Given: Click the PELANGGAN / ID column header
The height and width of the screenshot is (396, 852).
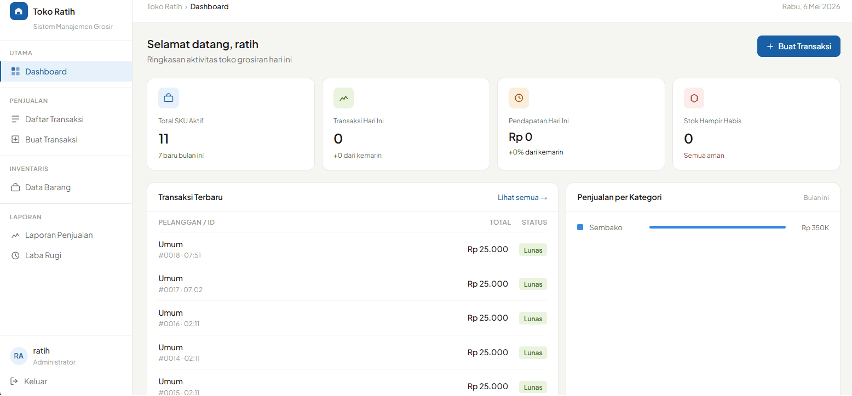Looking at the screenshot, I should 186,222.
